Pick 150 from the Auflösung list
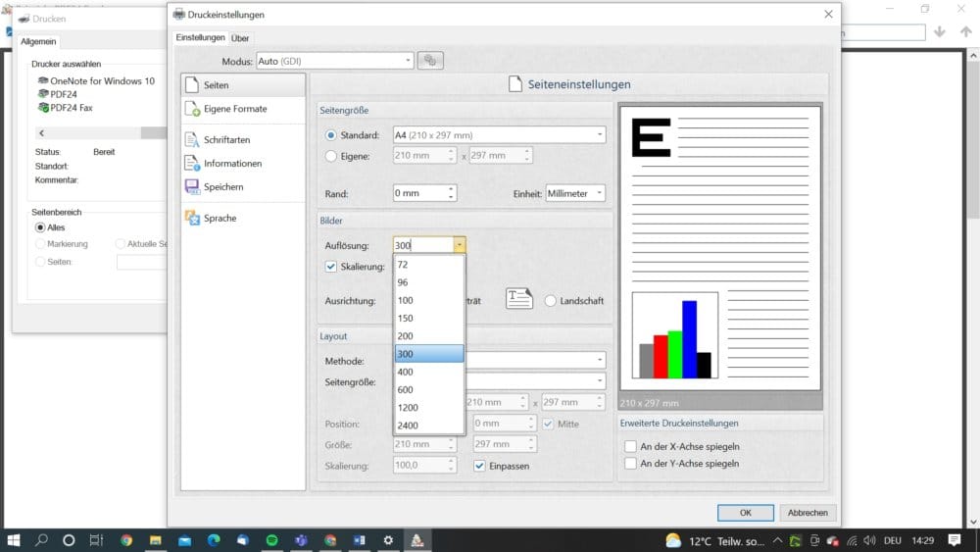Viewport: 980px width, 552px height. [429, 319]
